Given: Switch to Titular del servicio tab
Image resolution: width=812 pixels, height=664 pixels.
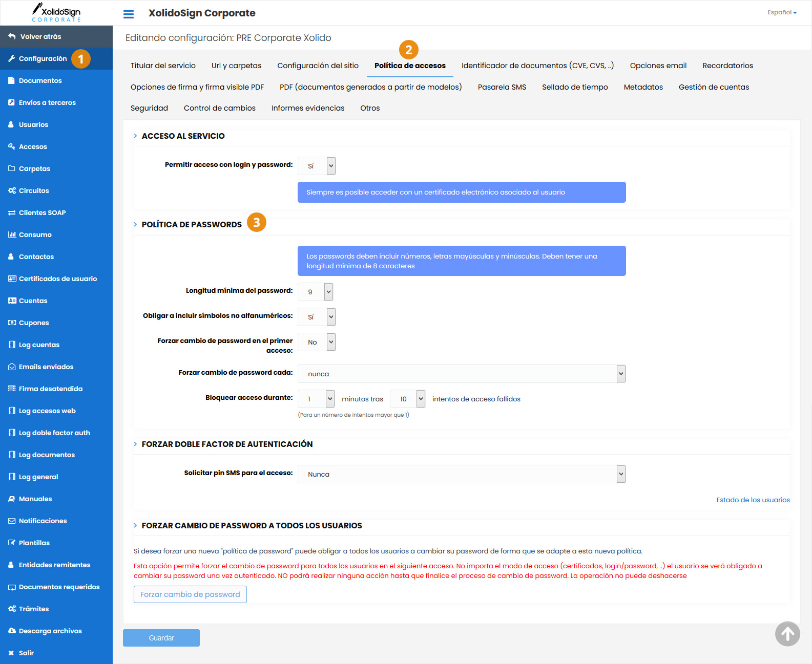Looking at the screenshot, I should (x=163, y=66).
